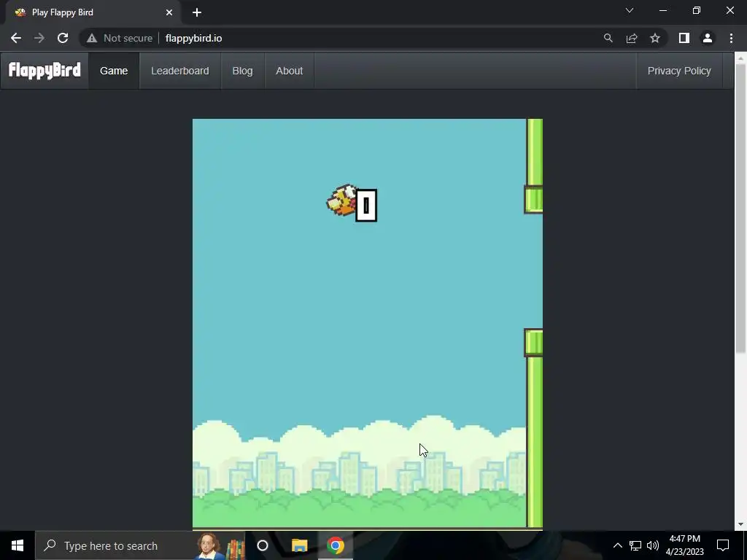
Task: Open Cortana circle icon in taskbar
Action: click(263, 545)
